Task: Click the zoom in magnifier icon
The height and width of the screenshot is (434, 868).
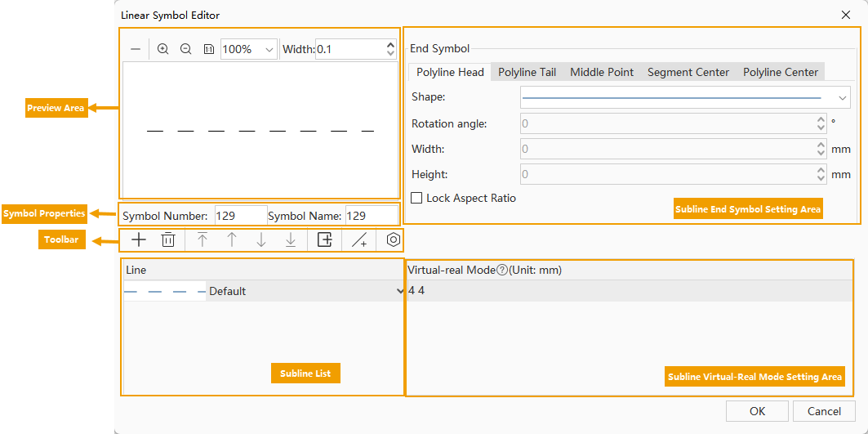Action: click(162, 49)
